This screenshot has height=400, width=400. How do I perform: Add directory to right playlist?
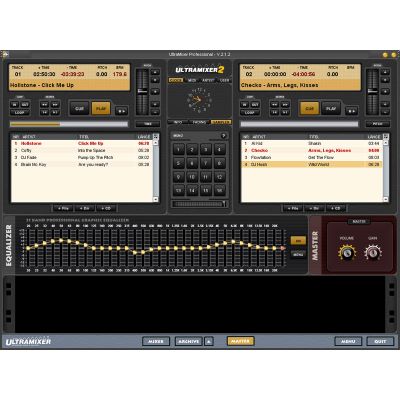(x=314, y=208)
